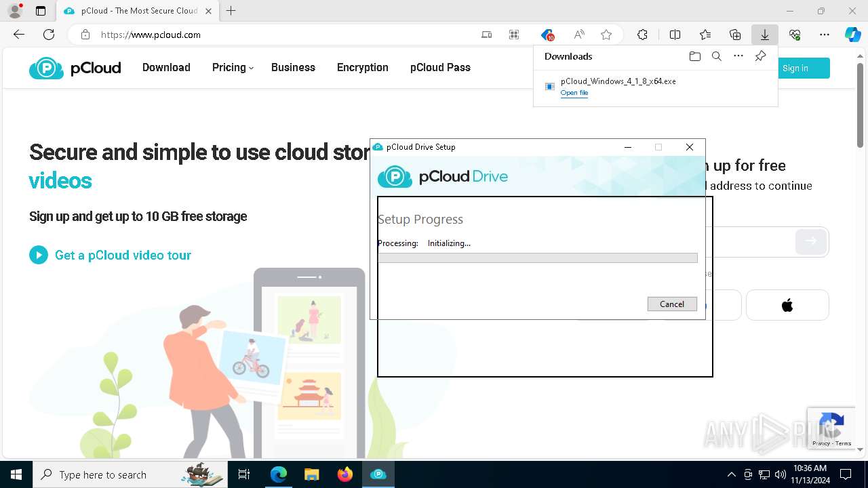Image resolution: width=868 pixels, height=488 pixels.
Task: Open clock and calendar flyout
Action: pyautogui.click(x=810, y=474)
